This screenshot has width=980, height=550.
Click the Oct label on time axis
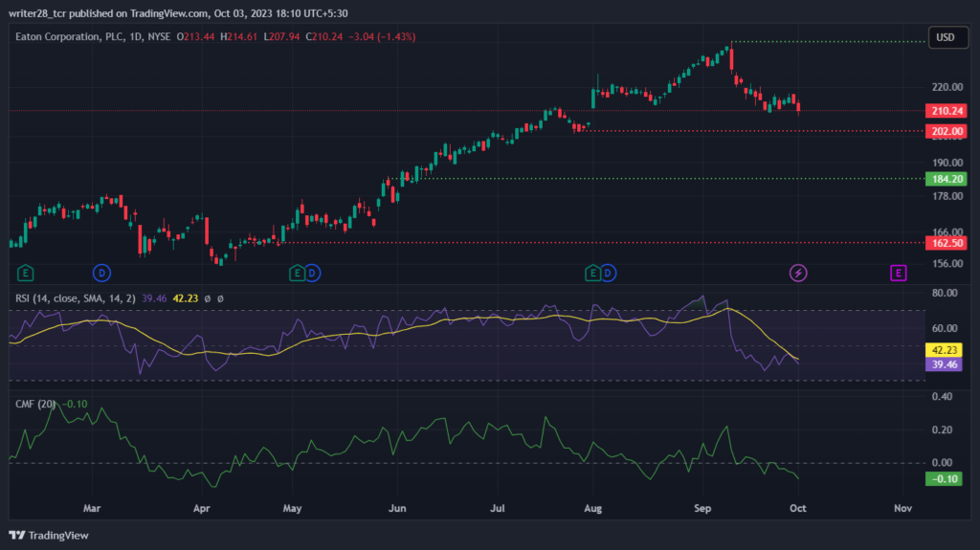797,508
